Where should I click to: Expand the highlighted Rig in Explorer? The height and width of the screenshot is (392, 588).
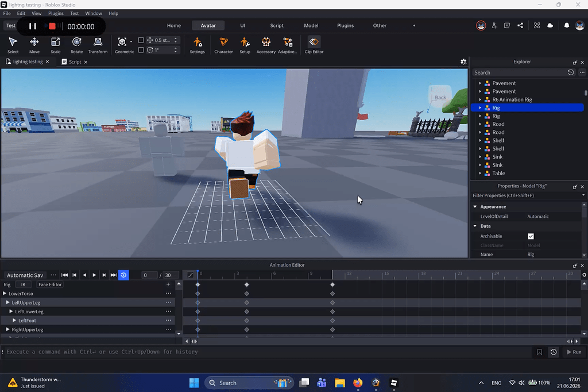(x=480, y=107)
